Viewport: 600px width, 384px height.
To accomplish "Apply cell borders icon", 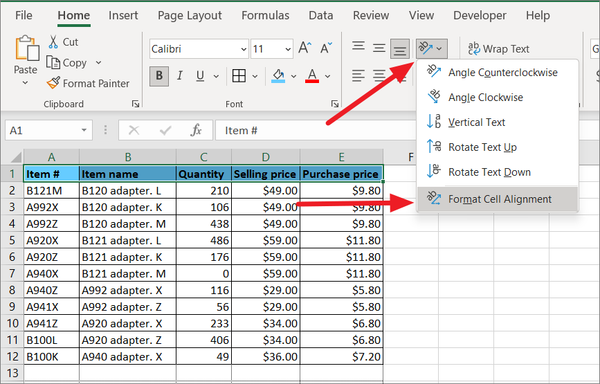I will coord(239,76).
